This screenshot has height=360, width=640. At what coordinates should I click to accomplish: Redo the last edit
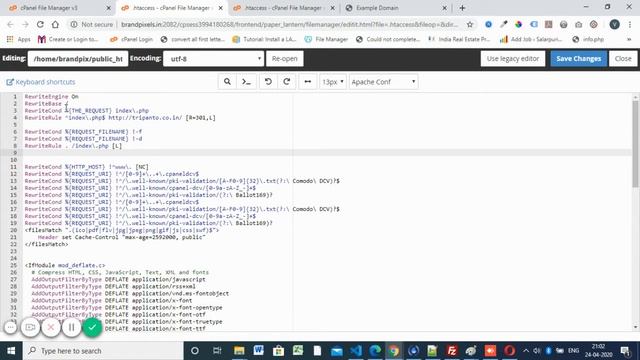[287, 82]
